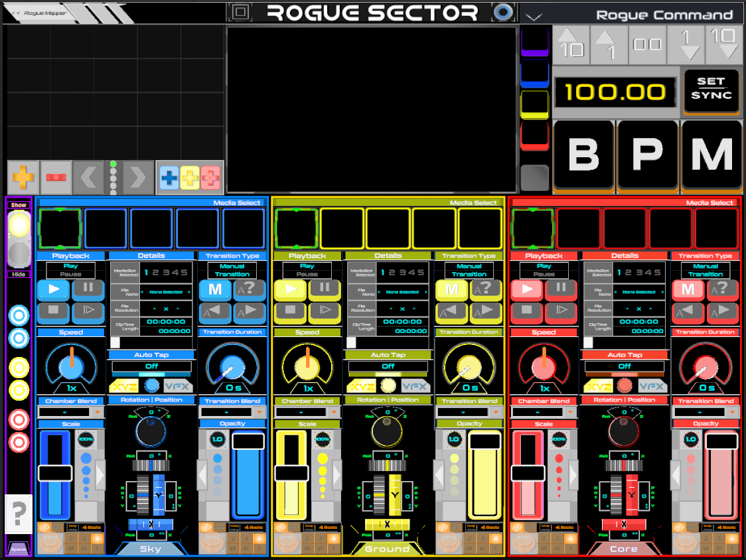
Task: Click the Scale slider in Sky chamber
Action: coord(54,474)
